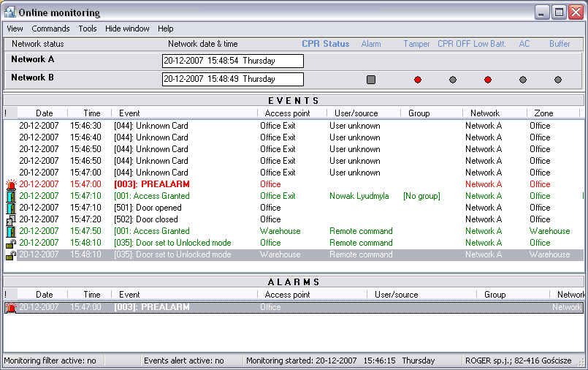Click the Hide window menu item

(x=127, y=29)
